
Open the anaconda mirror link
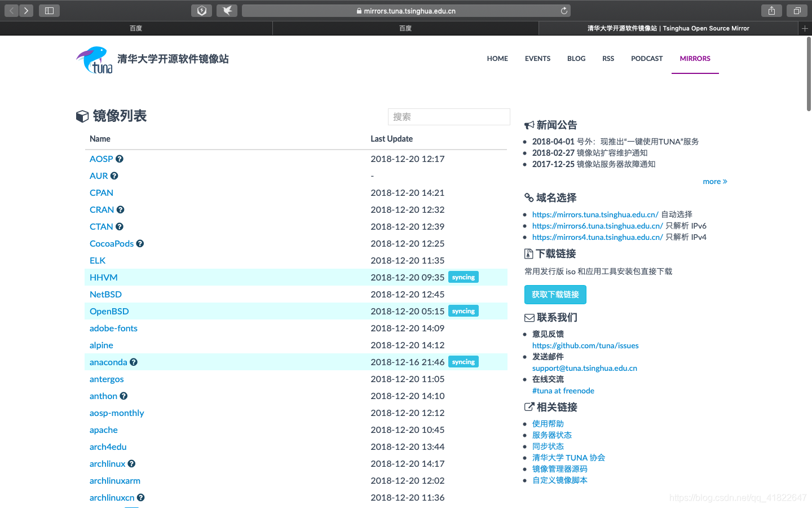click(x=108, y=362)
